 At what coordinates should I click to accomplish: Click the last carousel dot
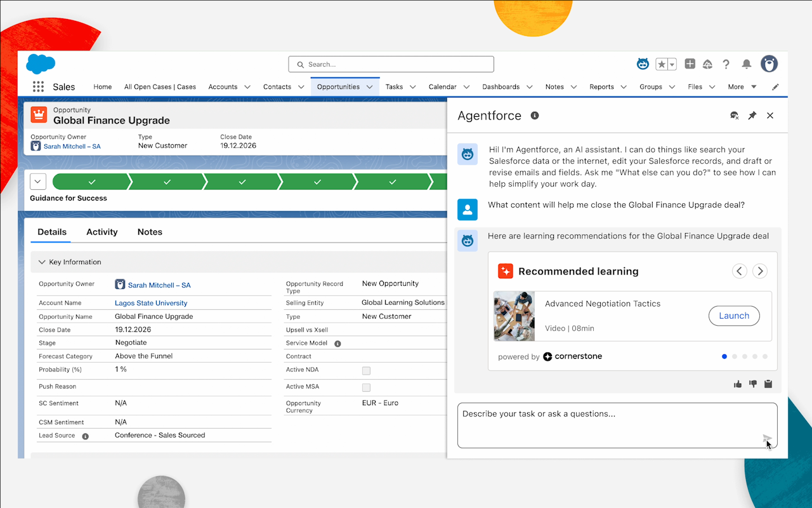coord(765,357)
